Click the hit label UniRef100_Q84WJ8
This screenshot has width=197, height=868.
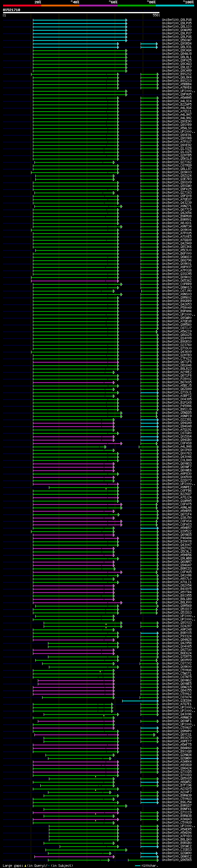pos(177,54)
